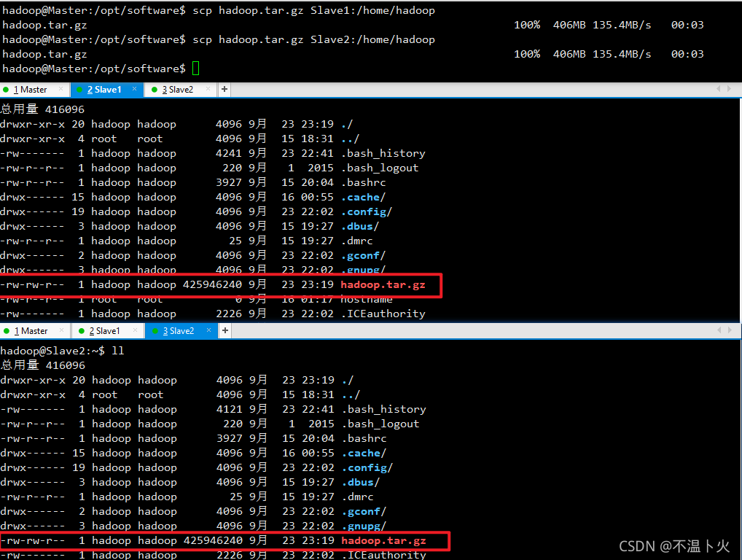This screenshot has height=560, width=742.
Task: Click .bash_logout file in Slave2 listing
Action: pyautogui.click(x=381, y=424)
